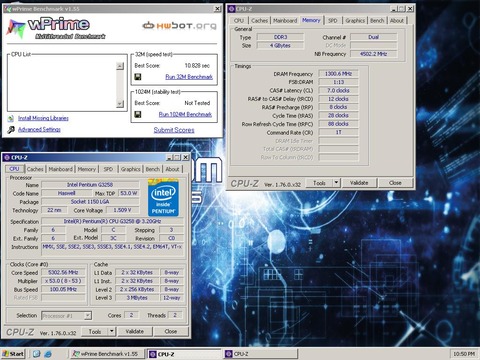Screen dimensions: 480x360
Task: Select the Memory tab in the lower CPU-Z window
Action: click(x=87, y=169)
